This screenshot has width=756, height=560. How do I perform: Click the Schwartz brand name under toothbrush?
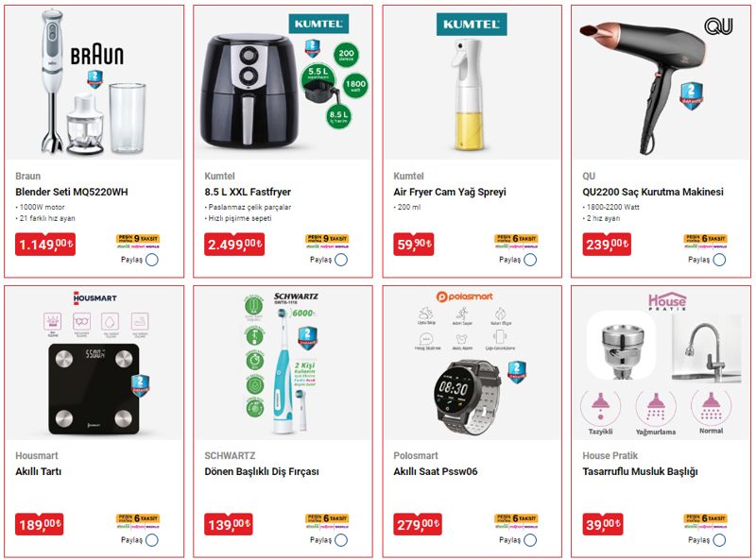click(x=230, y=455)
